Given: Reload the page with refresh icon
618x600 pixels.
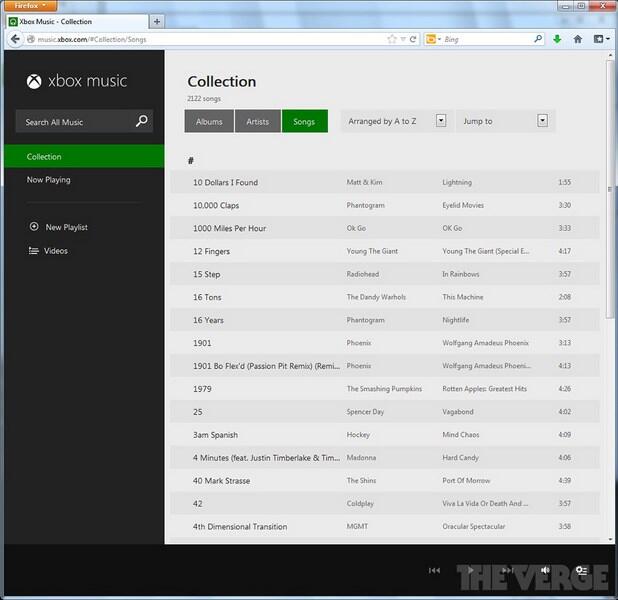Looking at the screenshot, I should (413, 39).
